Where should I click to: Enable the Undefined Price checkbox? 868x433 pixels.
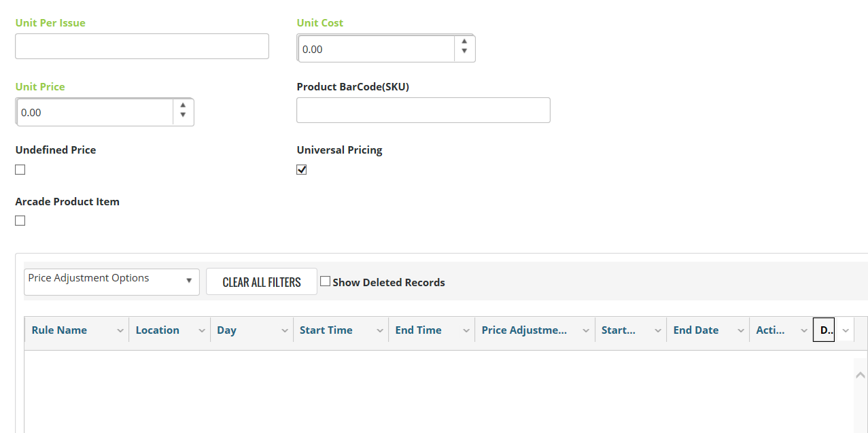(x=20, y=170)
